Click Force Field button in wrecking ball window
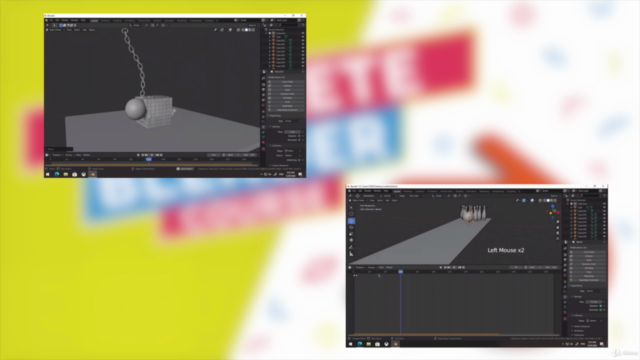640x360 pixels. click(286, 82)
